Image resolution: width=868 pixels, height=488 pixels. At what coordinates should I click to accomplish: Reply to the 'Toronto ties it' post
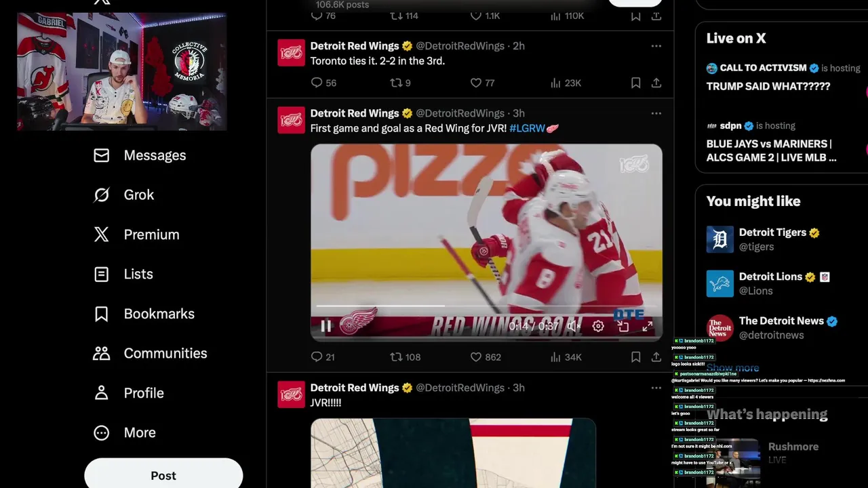point(323,83)
